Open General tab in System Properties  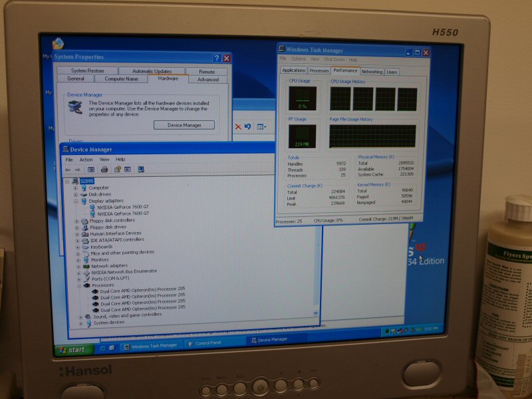(76, 78)
